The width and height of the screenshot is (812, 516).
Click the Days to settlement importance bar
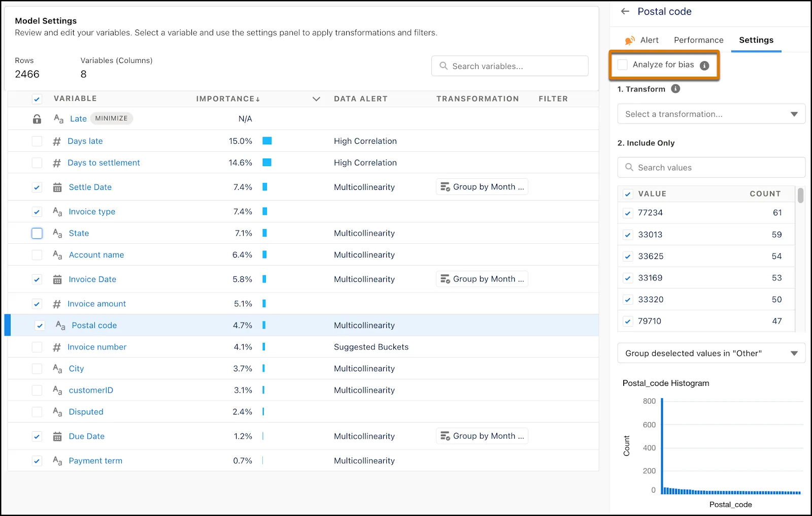(x=267, y=163)
